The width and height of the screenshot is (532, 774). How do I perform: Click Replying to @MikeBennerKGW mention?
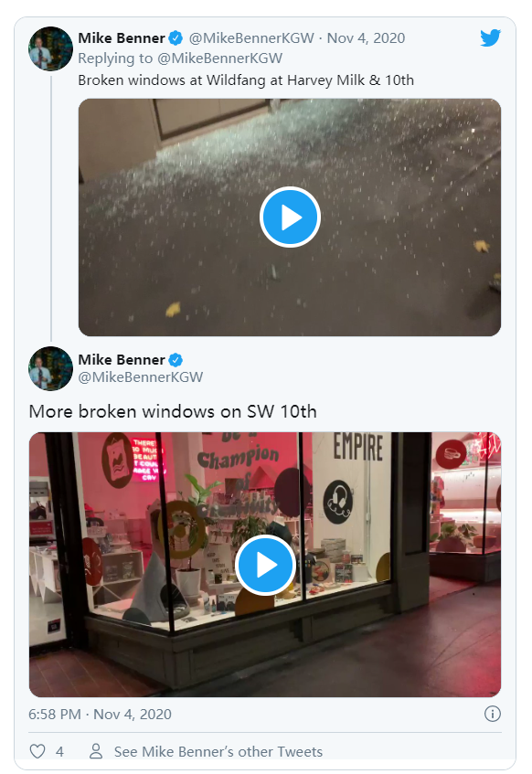pyautogui.click(x=219, y=58)
